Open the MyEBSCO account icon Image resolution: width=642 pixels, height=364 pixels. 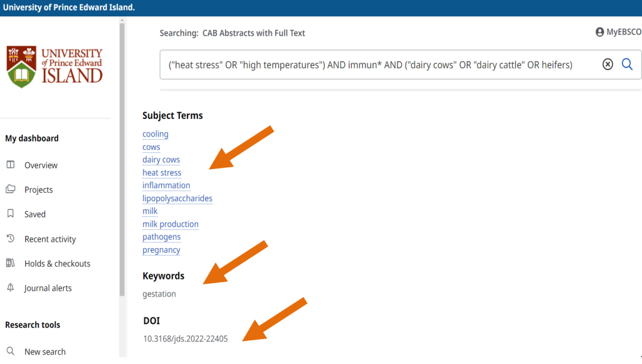[600, 32]
